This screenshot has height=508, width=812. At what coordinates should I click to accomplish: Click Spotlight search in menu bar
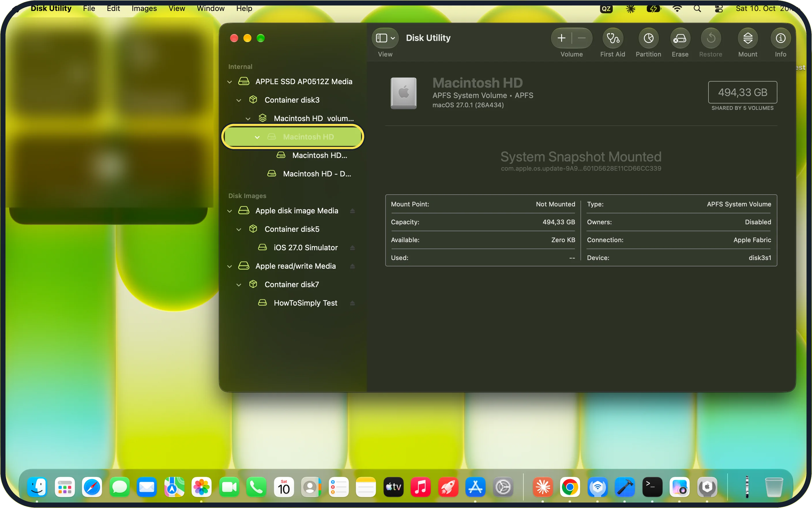(698, 9)
